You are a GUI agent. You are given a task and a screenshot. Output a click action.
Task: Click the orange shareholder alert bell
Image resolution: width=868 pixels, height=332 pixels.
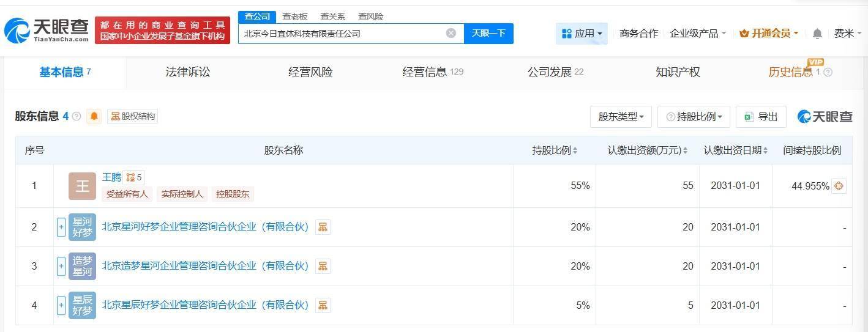(94, 116)
